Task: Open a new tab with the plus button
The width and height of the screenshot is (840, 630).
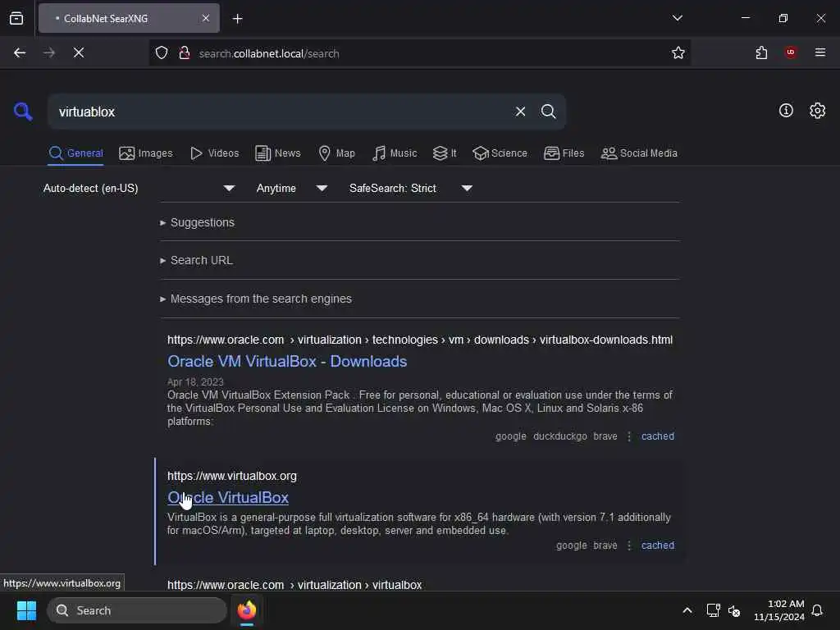Action: click(x=237, y=19)
